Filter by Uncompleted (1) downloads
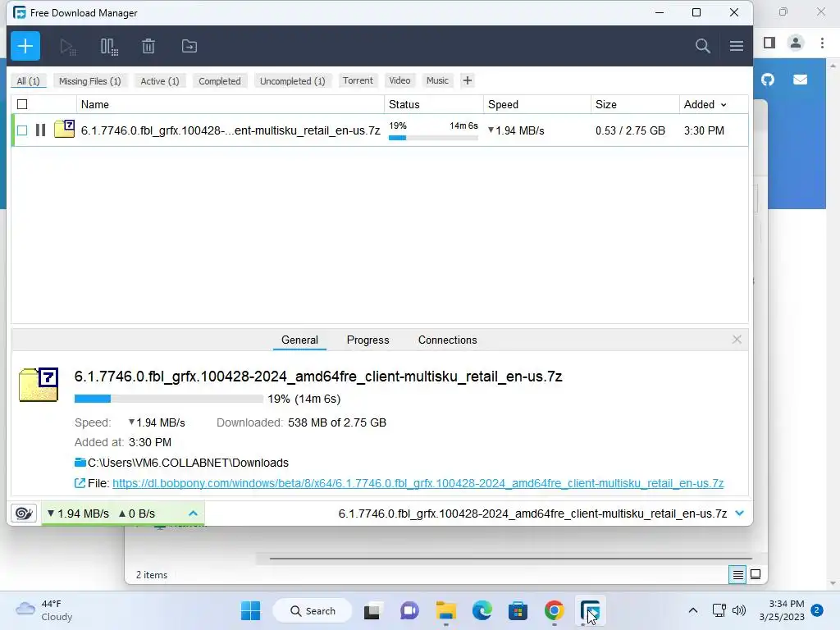Image resolution: width=840 pixels, height=630 pixels. [x=293, y=81]
